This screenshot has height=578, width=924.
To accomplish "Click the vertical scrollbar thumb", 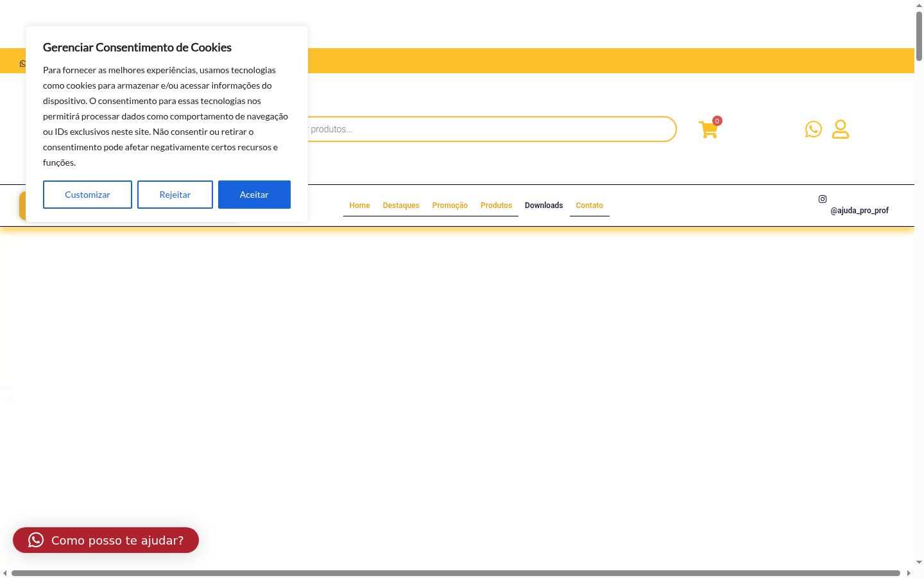I will click(919, 36).
